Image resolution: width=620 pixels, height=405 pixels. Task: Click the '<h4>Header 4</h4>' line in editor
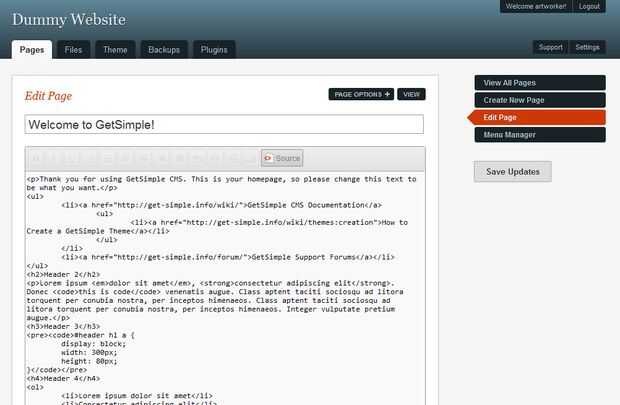(x=63, y=379)
